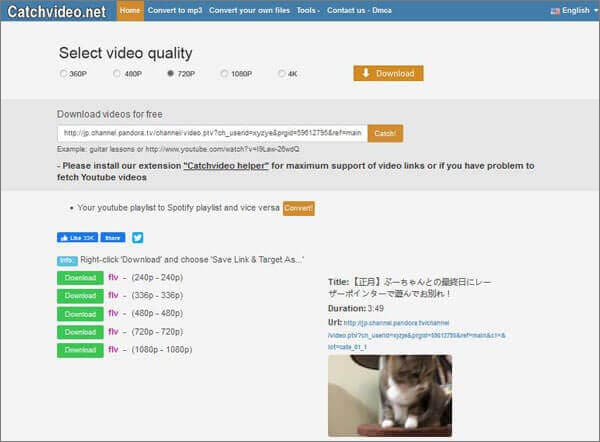Image resolution: width=600 pixels, height=442 pixels.
Task: Open the pandora.tv video Url link
Action: coord(416,335)
